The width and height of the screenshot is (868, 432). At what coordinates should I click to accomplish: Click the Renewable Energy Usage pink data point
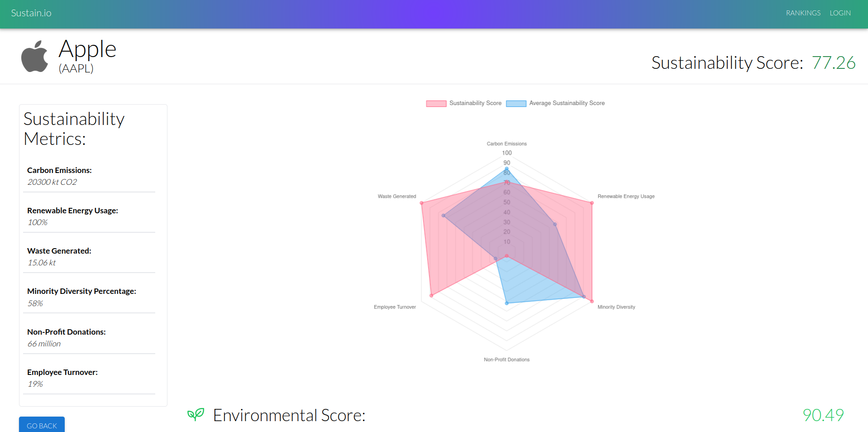click(591, 203)
